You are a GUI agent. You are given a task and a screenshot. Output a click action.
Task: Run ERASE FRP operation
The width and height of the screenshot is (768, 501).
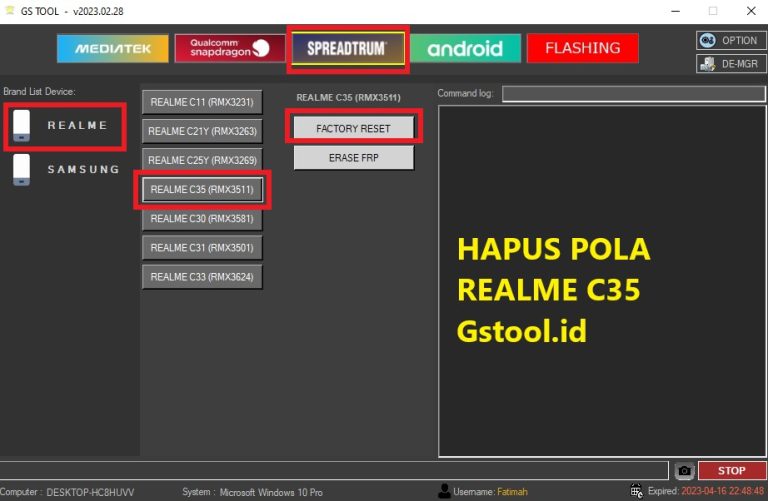pyautogui.click(x=354, y=158)
